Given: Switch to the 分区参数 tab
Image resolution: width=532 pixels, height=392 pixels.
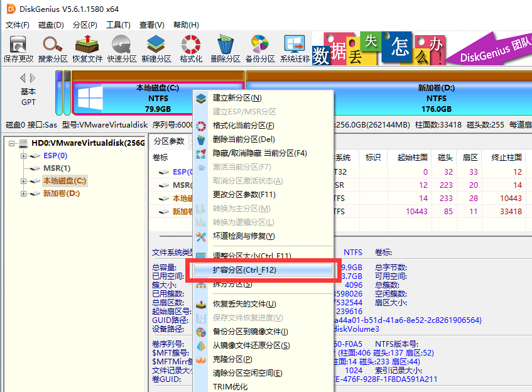Looking at the screenshot, I should [169, 141].
